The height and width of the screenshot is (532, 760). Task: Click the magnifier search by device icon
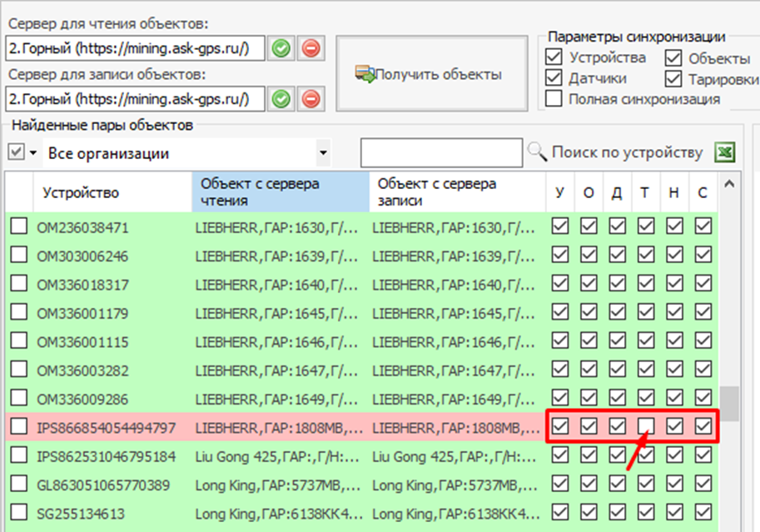pyautogui.click(x=537, y=153)
